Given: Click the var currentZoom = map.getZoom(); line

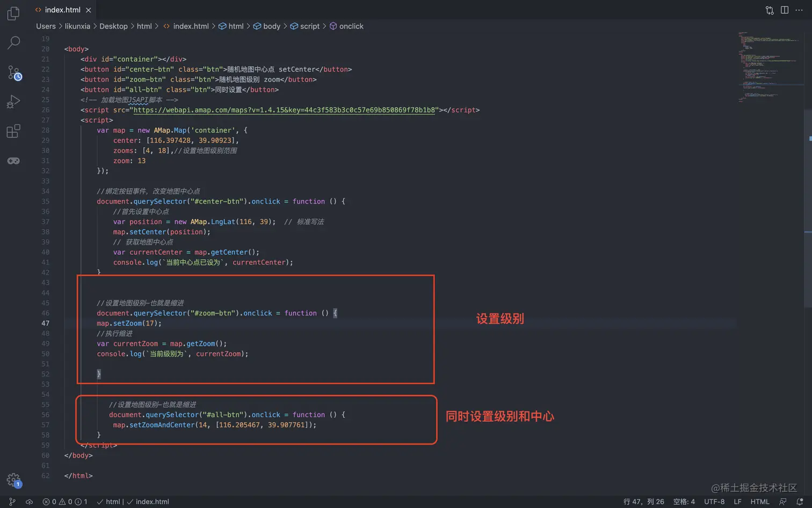Looking at the screenshot, I should (162, 344).
